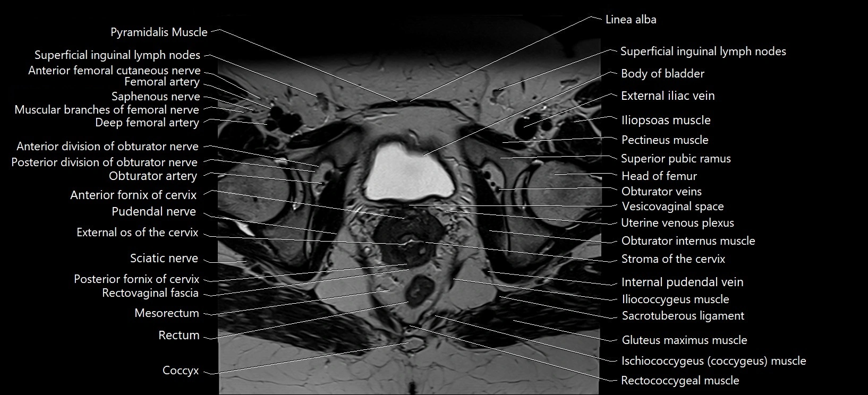The image size is (868, 395).
Task: Select the Rectum label
Action: [x=179, y=336]
